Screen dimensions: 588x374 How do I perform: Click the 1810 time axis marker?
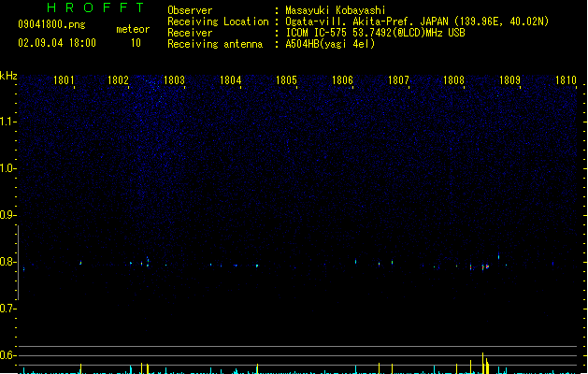click(566, 80)
